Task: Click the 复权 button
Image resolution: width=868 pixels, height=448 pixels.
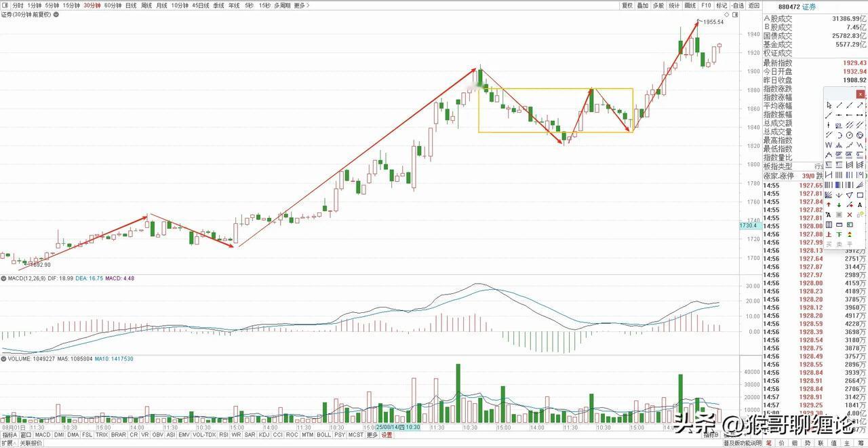Action: point(627,5)
